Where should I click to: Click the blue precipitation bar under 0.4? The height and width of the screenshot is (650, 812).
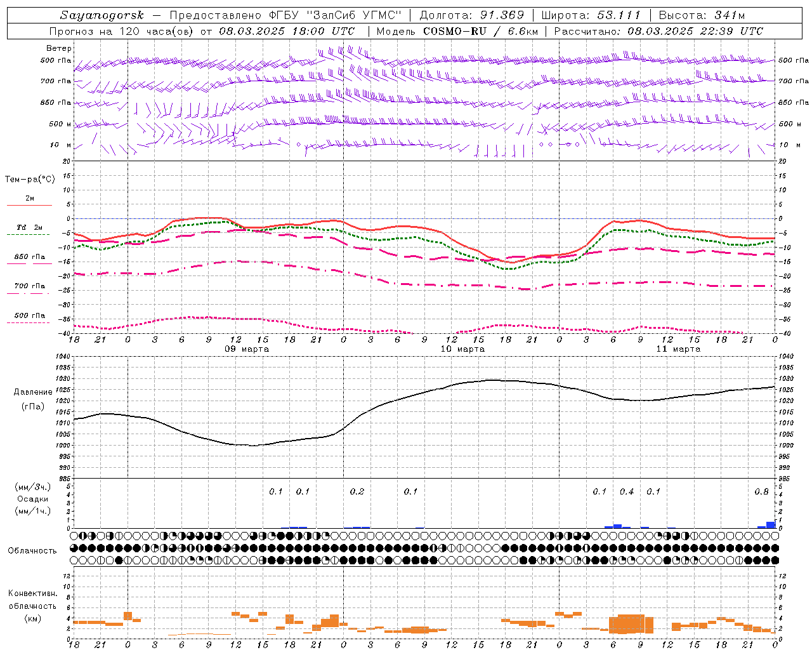pyautogui.click(x=617, y=526)
